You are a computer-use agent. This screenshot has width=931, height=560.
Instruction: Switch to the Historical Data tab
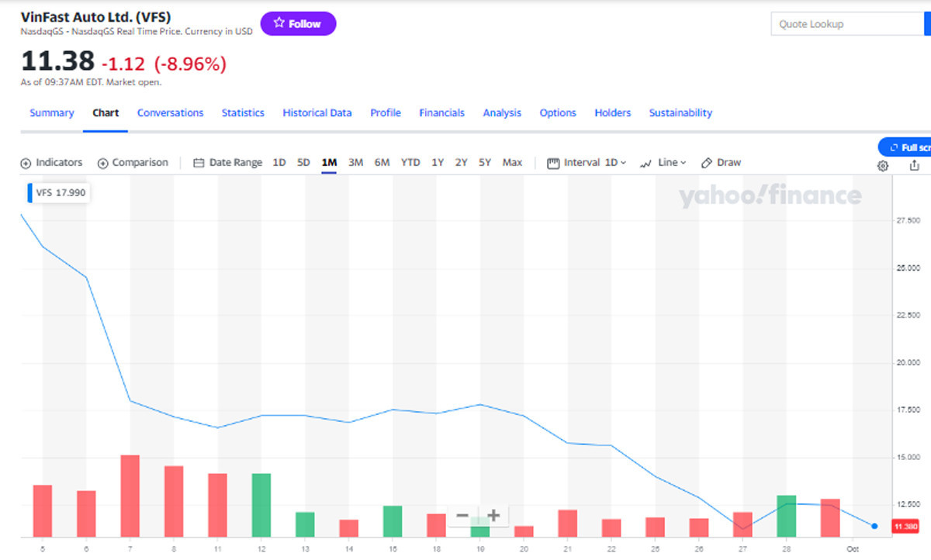coord(317,113)
